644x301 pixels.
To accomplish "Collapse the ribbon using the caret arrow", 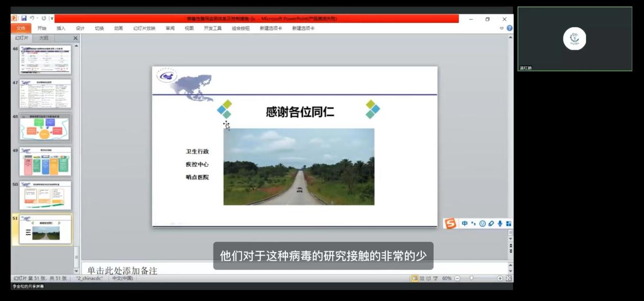I will tap(502, 28).
